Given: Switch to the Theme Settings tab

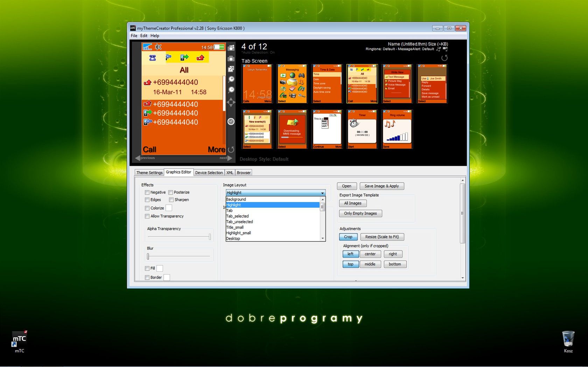Looking at the screenshot, I should click(149, 173).
